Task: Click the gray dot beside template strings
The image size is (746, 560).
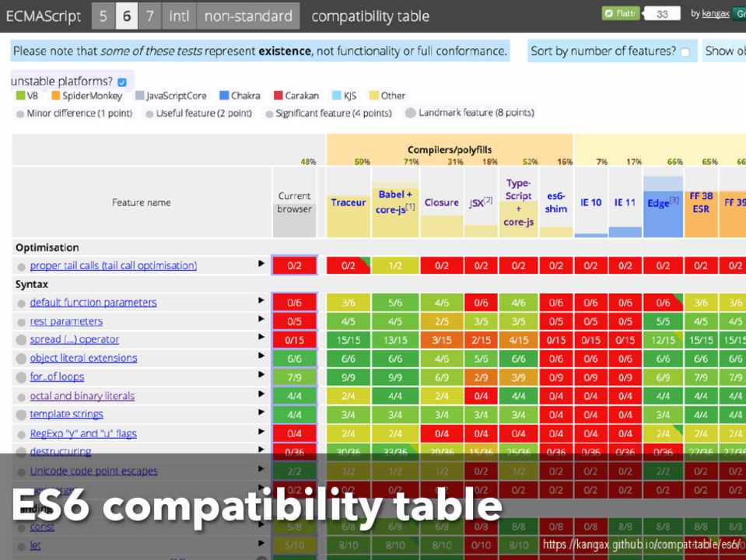Action: pyautogui.click(x=22, y=415)
